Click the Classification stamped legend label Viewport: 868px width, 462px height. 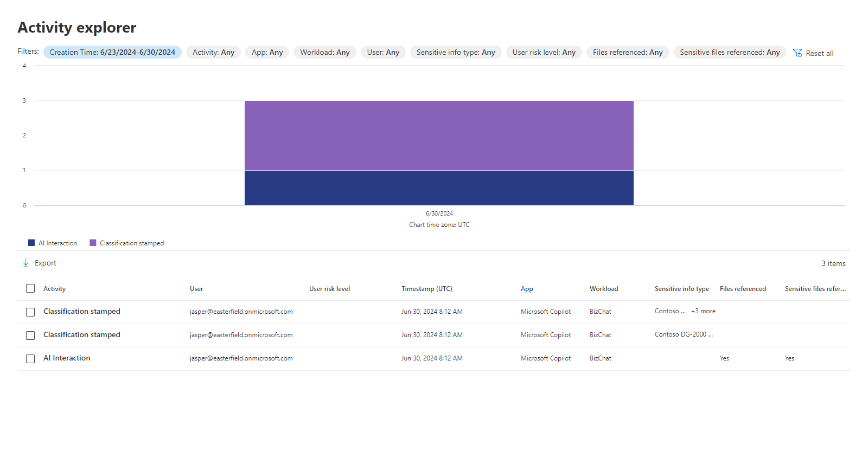pyautogui.click(x=132, y=243)
